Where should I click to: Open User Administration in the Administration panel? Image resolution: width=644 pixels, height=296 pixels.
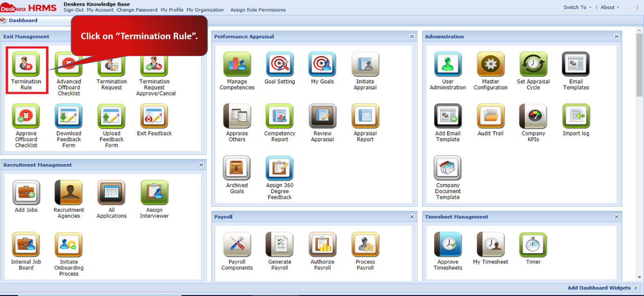[448, 64]
